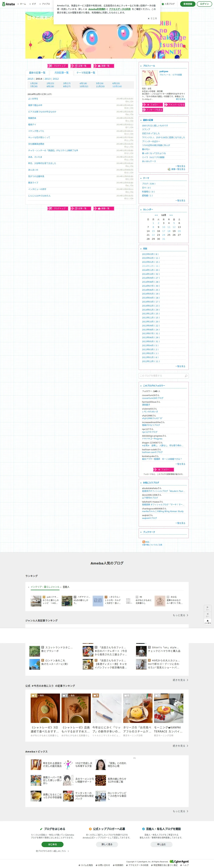
Task: Click the 新規登録 button
Action: coord(188,4)
